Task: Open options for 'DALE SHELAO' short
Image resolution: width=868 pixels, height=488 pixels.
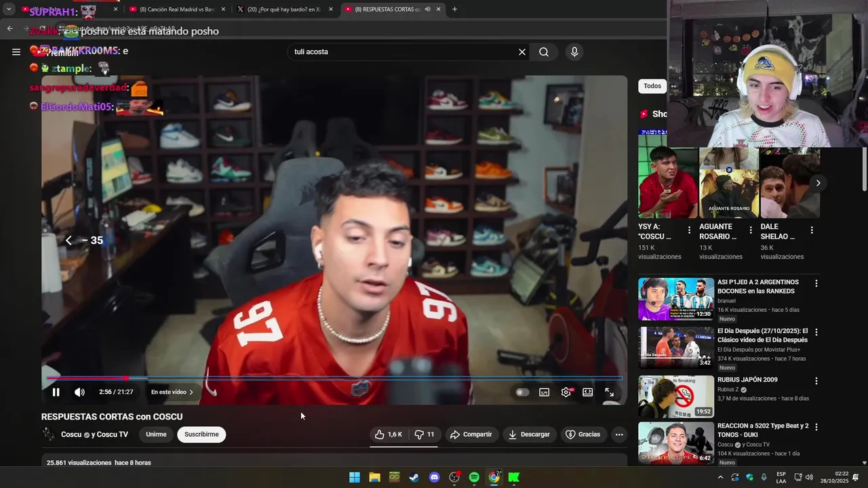Action: pos(812,230)
